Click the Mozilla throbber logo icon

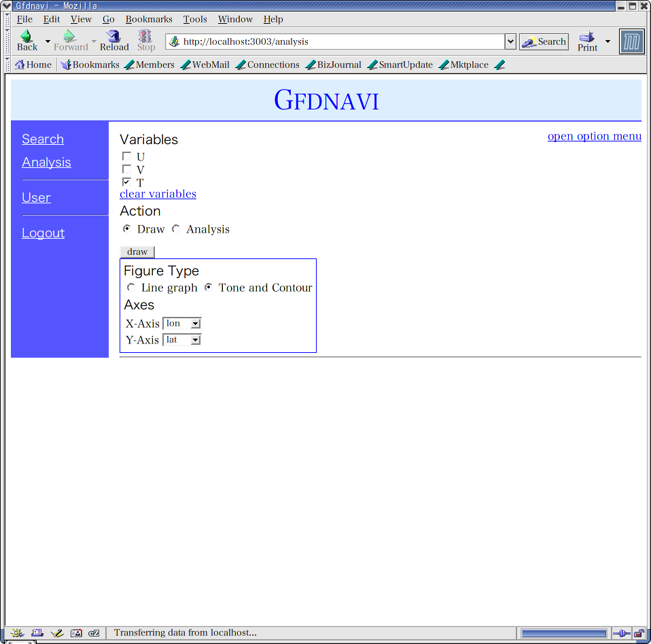pyautogui.click(x=631, y=41)
